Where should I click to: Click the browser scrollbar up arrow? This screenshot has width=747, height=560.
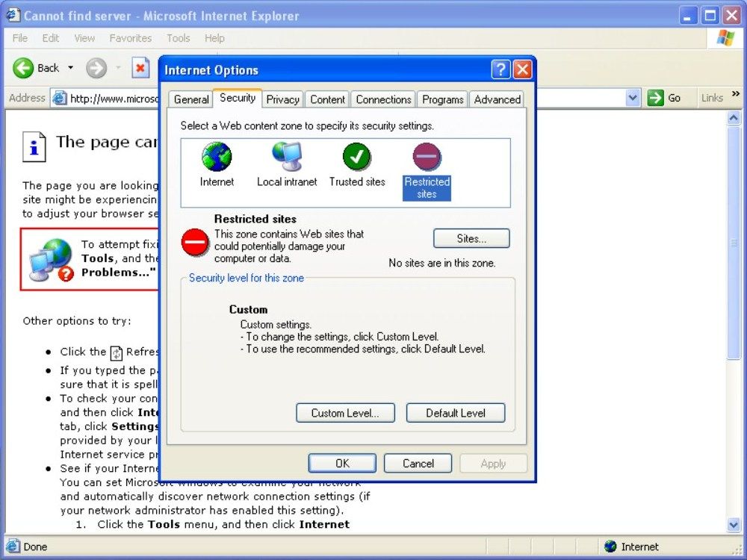[x=734, y=118]
